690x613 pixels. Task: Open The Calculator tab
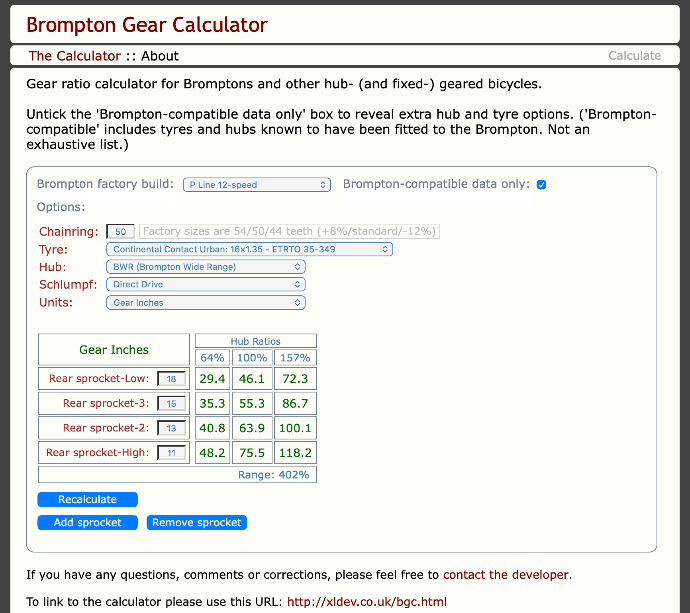(x=75, y=56)
